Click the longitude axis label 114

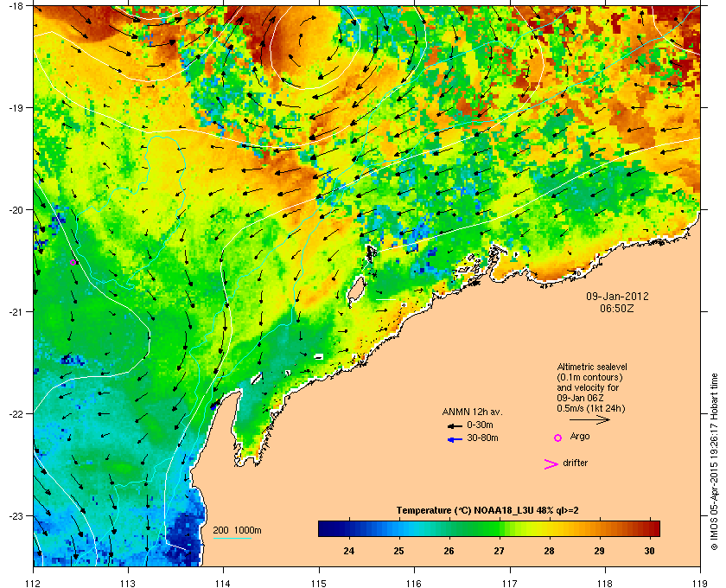tap(224, 584)
